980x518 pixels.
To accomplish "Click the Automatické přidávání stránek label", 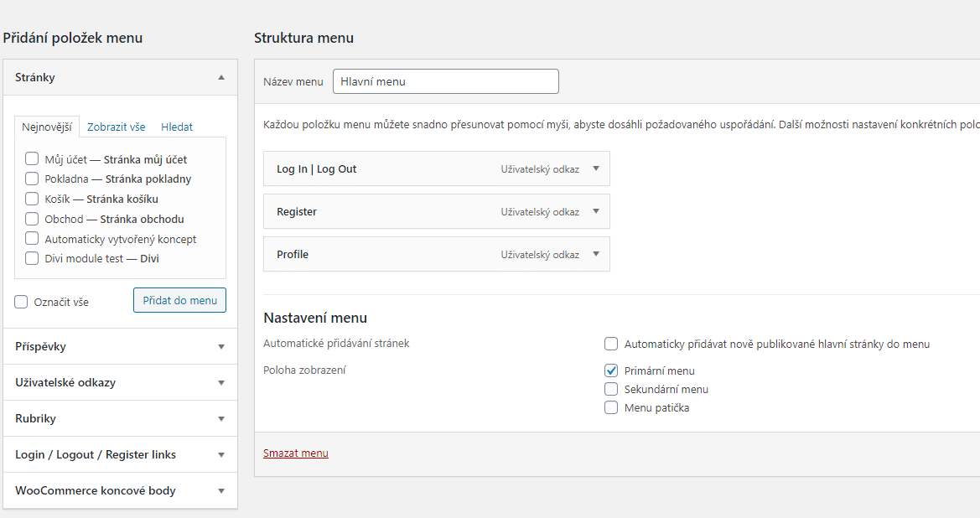I will coord(336,343).
